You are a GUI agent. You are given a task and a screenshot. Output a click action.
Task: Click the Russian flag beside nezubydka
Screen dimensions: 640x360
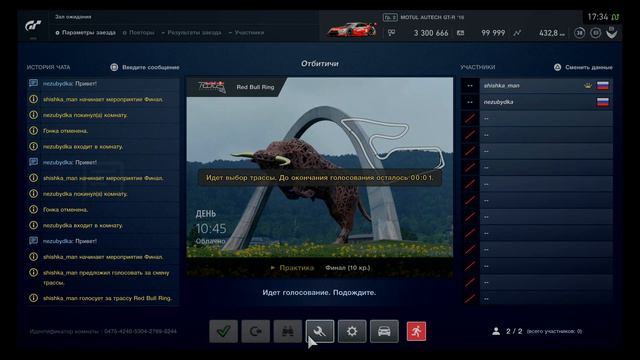click(x=603, y=102)
